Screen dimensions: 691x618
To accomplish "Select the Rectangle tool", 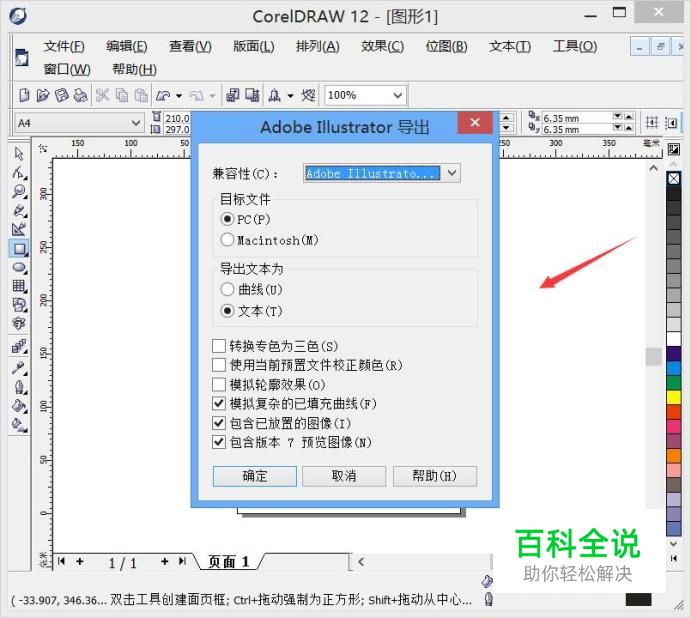I will [x=19, y=249].
